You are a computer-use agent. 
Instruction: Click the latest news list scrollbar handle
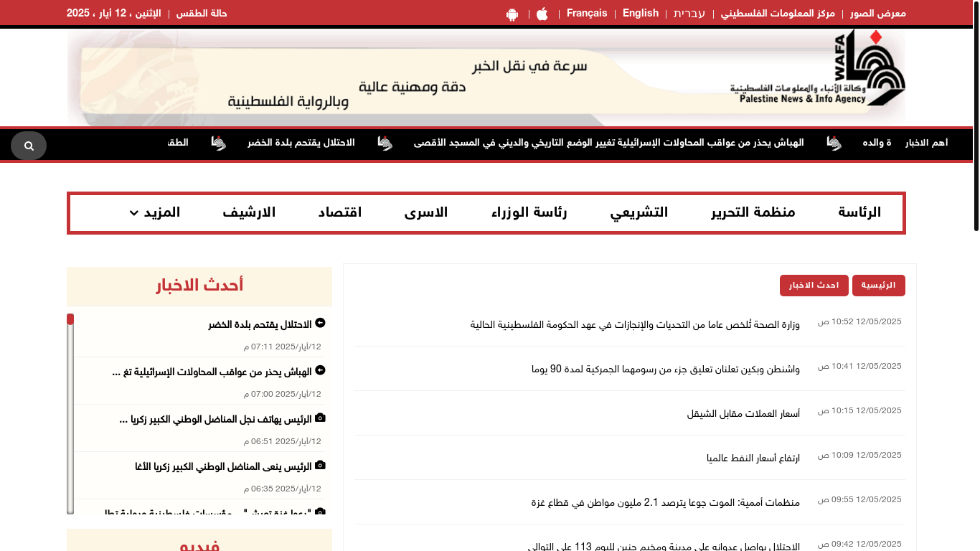(70, 319)
